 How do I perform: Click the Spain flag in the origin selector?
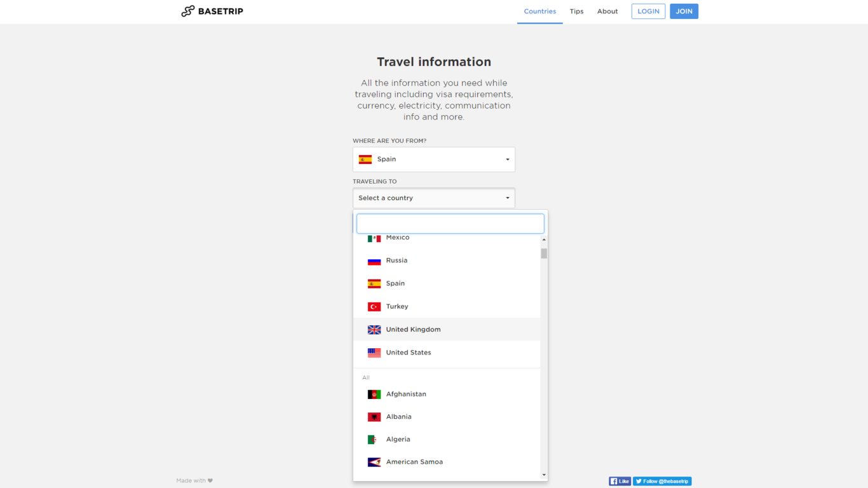[365, 159]
